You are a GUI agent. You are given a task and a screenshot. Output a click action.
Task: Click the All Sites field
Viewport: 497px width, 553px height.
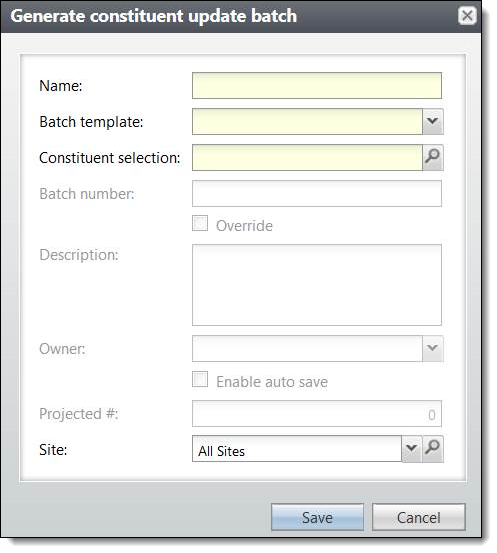[x=297, y=449]
